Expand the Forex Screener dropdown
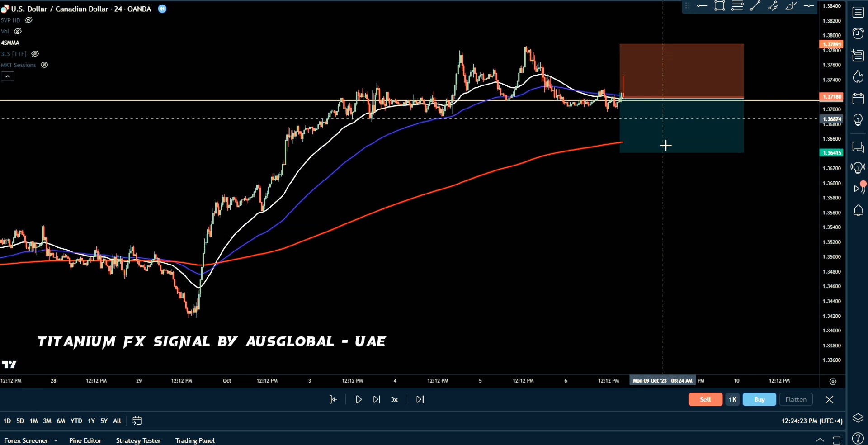This screenshot has width=868, height=445. coord(56,440)
